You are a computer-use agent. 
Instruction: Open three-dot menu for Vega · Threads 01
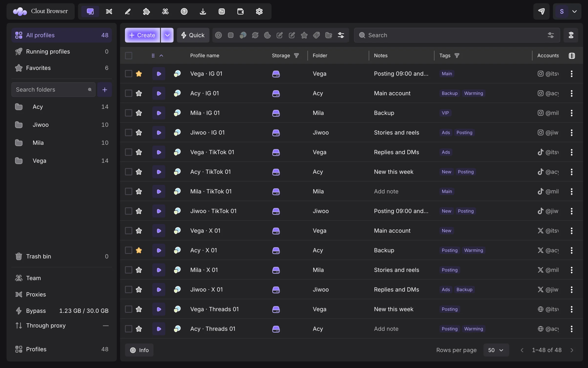572,309
